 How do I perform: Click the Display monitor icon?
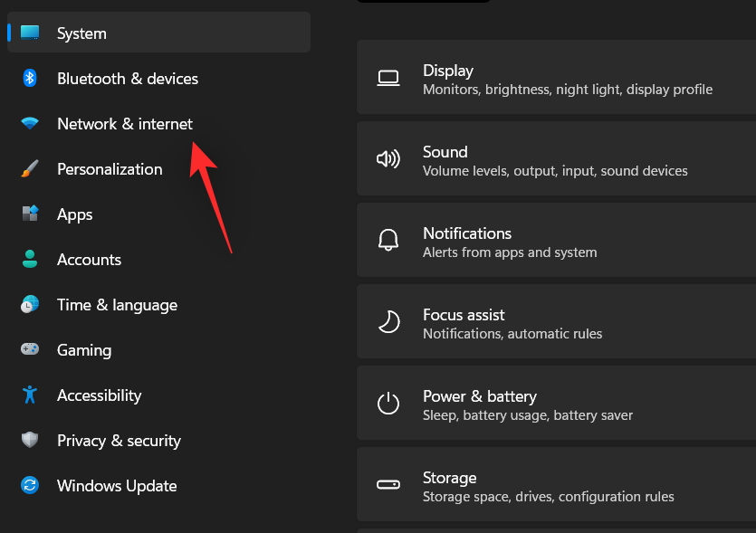pyautogui.click(x=388, y=78)
